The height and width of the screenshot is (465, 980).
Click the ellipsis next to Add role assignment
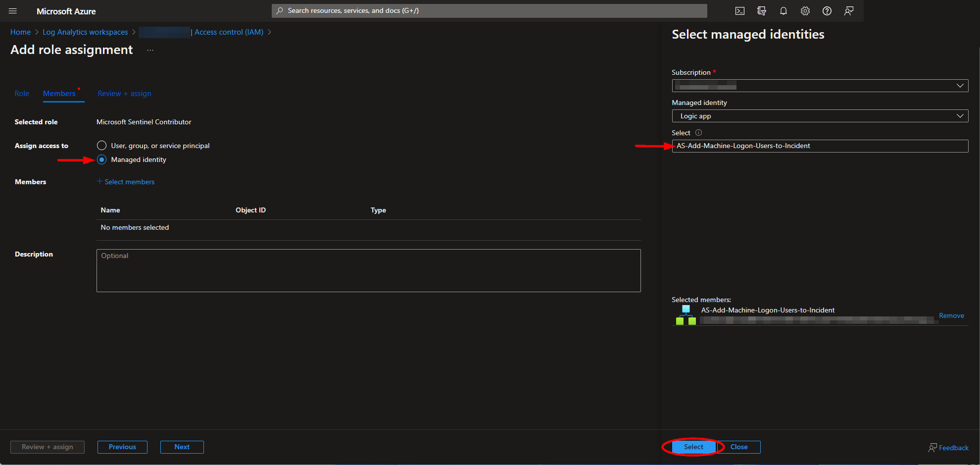click(x=150, y=50)
